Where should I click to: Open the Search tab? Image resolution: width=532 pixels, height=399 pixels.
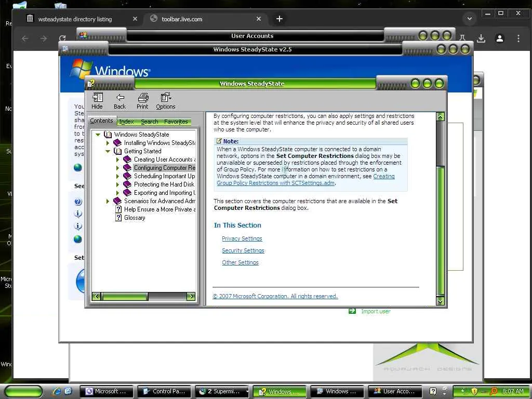click(x=149, y=122)
